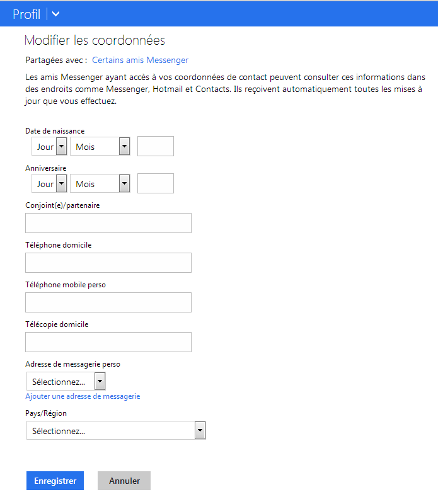Viewport: 438px width, 504px height.
Task: Open the Certains amis Messenger sharing link
Action: [140, 60]
